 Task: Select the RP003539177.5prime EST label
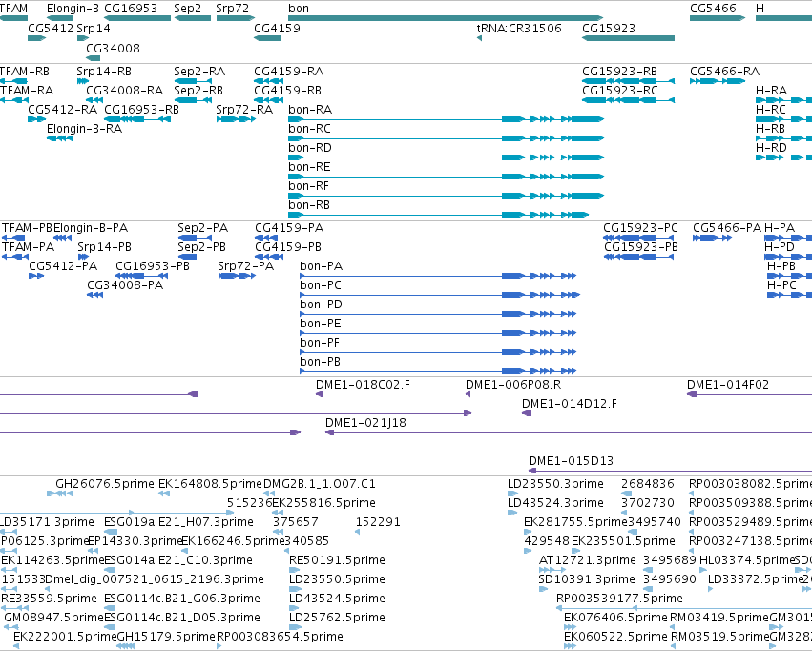tap(619, 598)
